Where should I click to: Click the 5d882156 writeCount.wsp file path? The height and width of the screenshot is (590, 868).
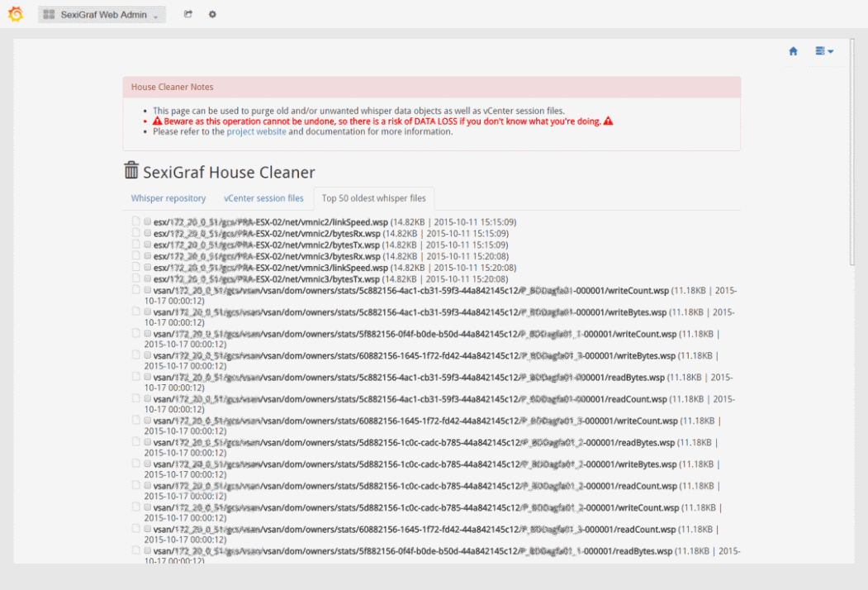point(415,508)
